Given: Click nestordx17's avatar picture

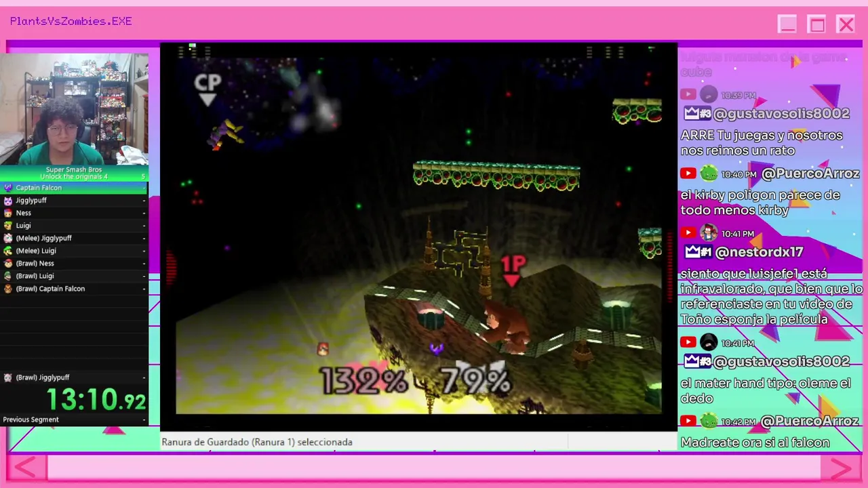Looking at the screenshot, I should click(x=709, y=233).
